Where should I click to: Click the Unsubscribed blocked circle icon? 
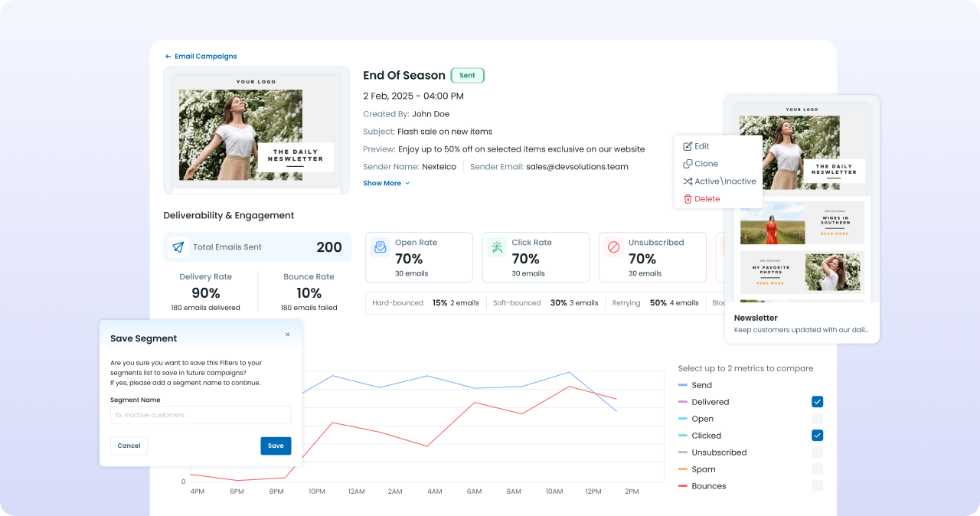point(613,247)
